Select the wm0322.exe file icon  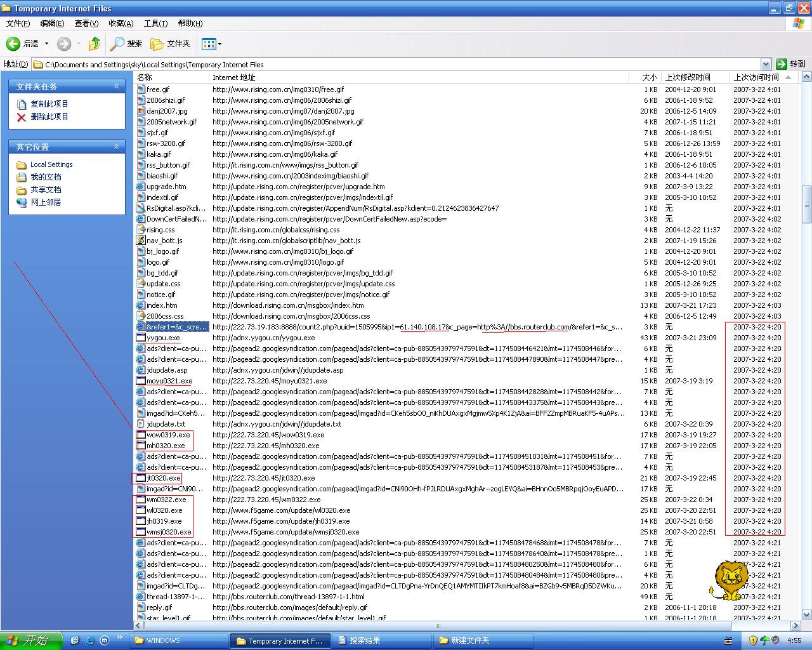141,500
